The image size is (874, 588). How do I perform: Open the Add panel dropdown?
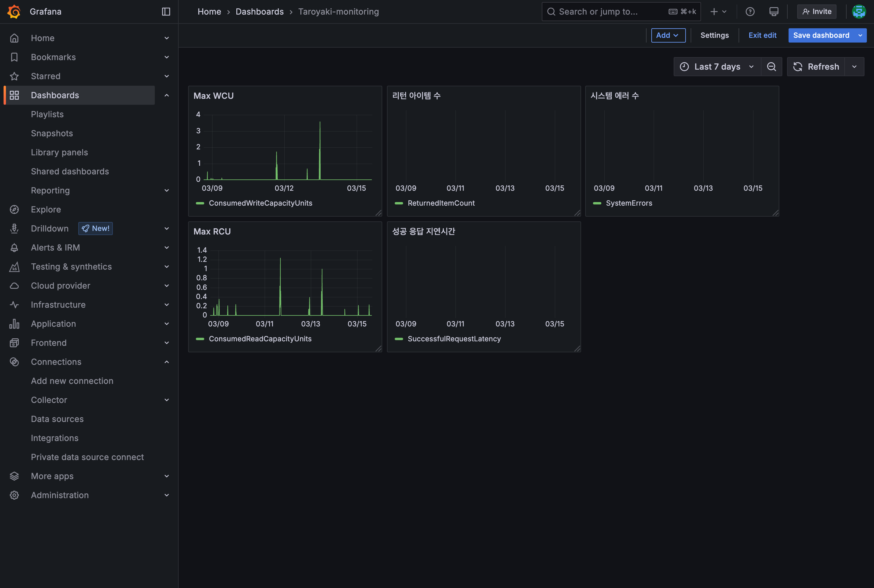pos(668,35)
